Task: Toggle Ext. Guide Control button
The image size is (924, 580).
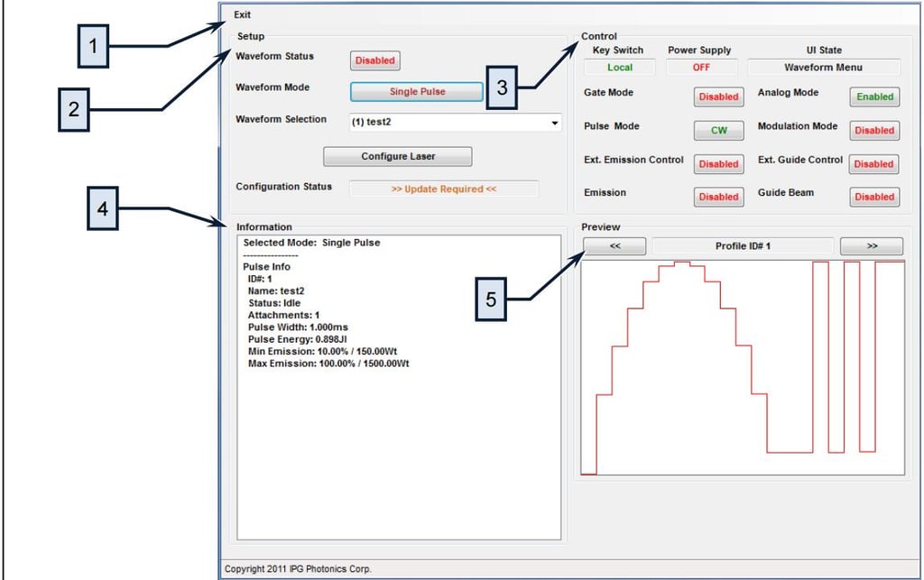Action: pos(874,164)
